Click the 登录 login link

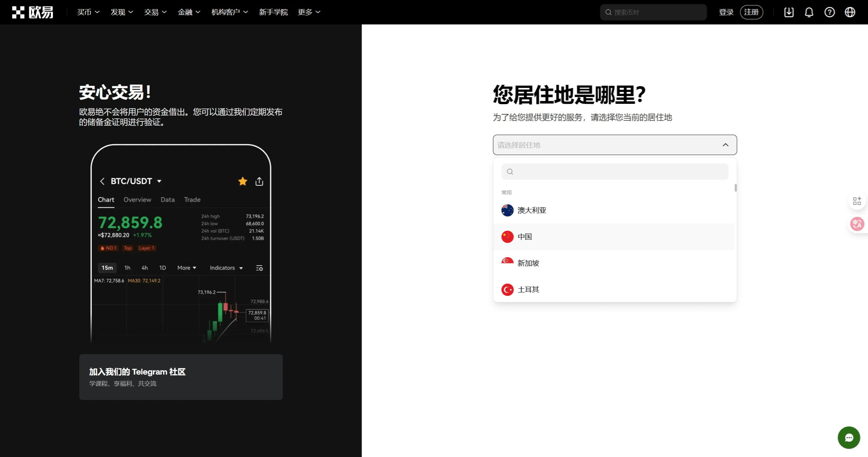[726, 12]
